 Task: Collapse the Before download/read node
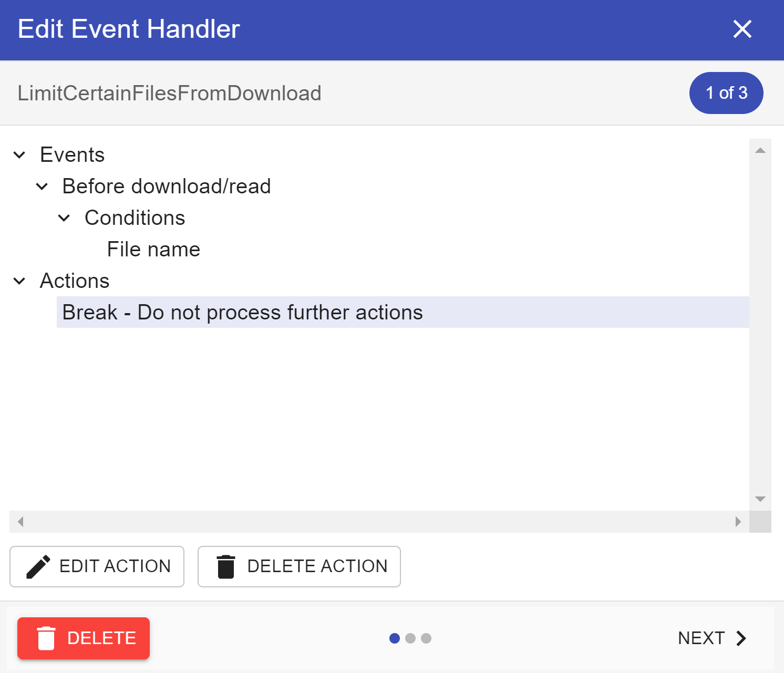(42, 187)
